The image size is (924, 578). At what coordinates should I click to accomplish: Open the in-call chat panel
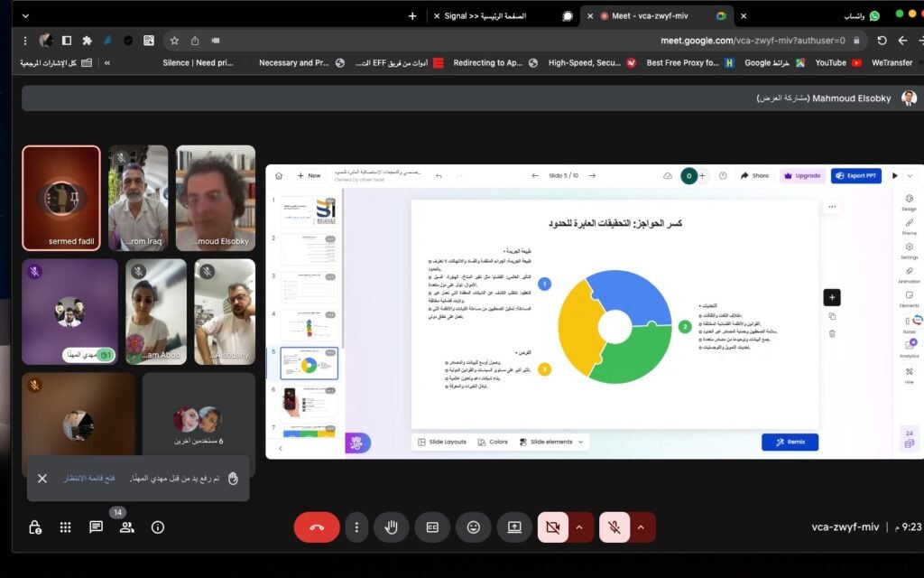[x=96, y=527]
